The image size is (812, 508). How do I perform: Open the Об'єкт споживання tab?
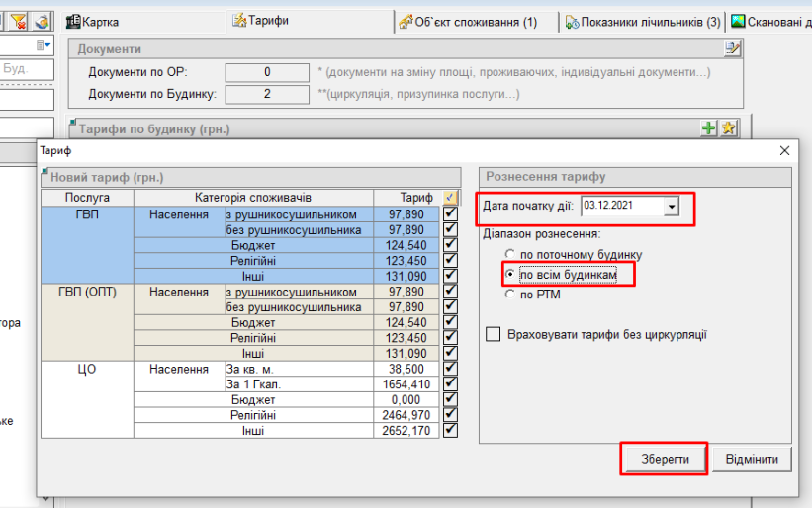coord(467,21)
